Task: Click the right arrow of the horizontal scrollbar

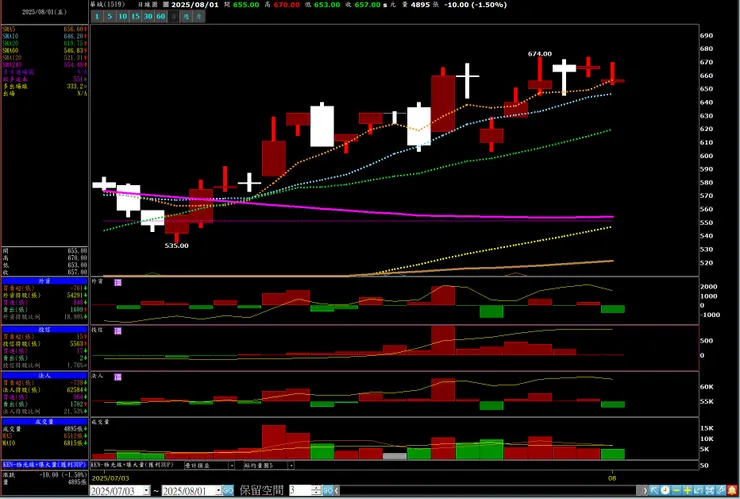Action: point(646,491)
